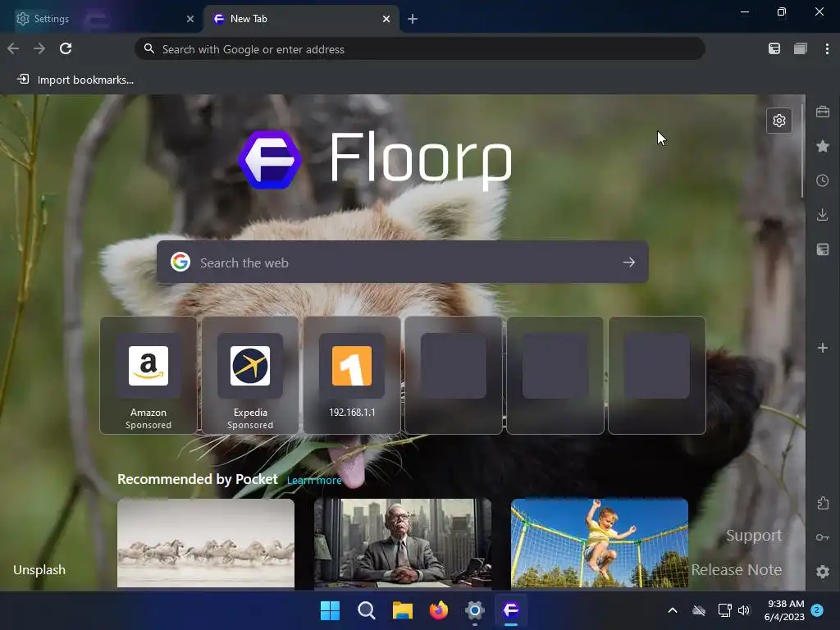Open downloads panel in sidebar
Screen dimensions: 840x630
[x=823, y=215]
